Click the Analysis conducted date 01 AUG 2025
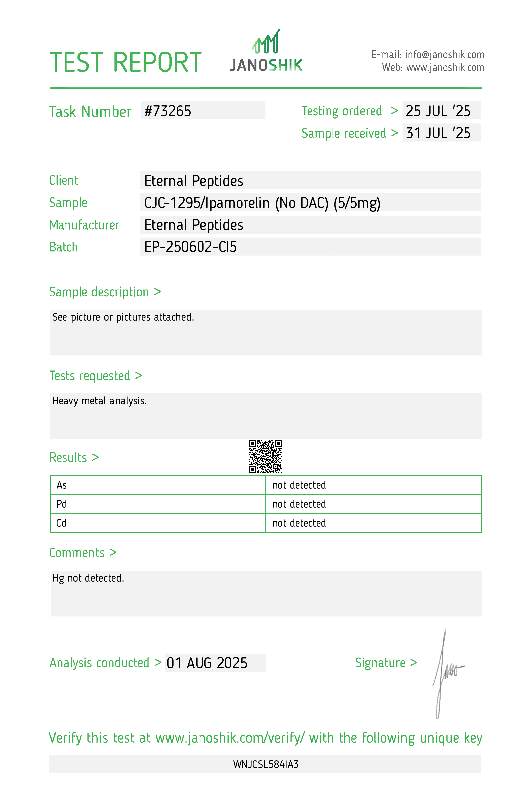532x785 pixels. coord(215,663)
